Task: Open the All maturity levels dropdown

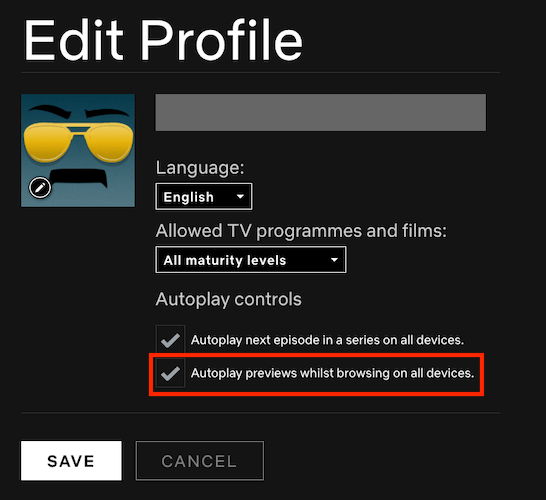Action: [x=251, y=260]
